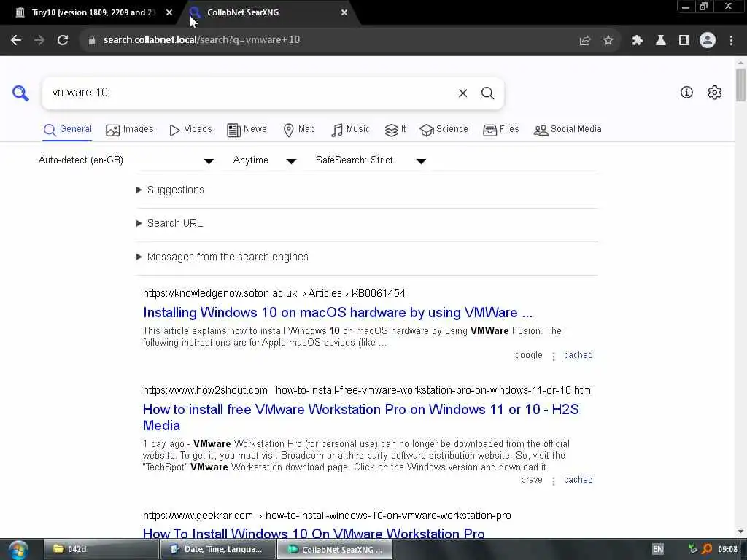The width and height of the screenshot is (747, 560).
Task: Click the SearXNG magnifier logo
Action: pos(20,93)
